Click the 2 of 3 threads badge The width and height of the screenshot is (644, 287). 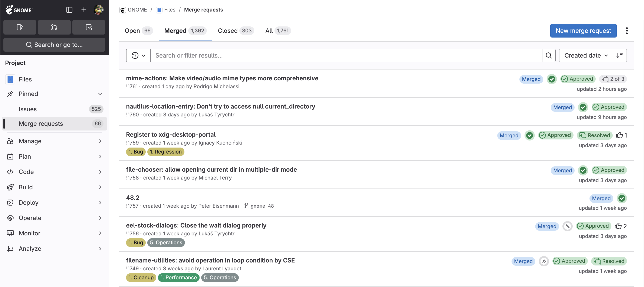(x=613, y=79)
